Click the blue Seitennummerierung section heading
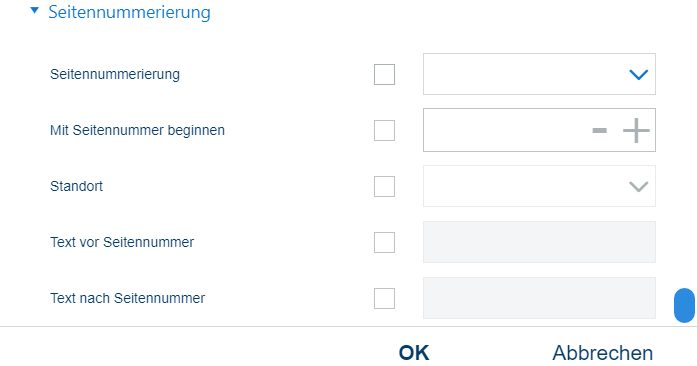The image size is (697, 366). point(129,12)
